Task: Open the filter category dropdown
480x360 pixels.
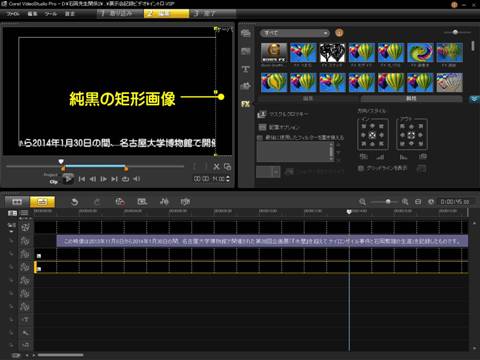Action: click(295, 33)
